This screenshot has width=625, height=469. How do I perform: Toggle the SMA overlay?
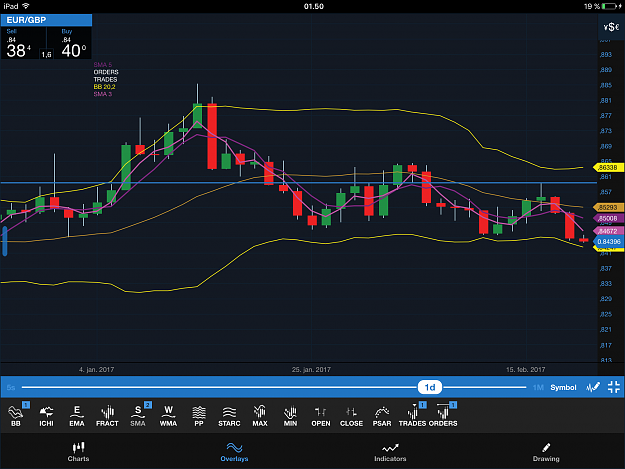click(x=138, y=416)
